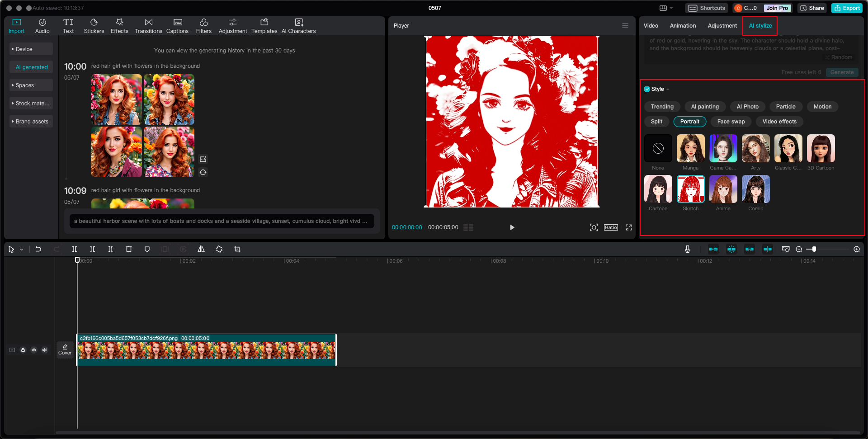
Task: Select the Sketch style thumbnail
Action: pyautogui.click(x=690, y=189)
